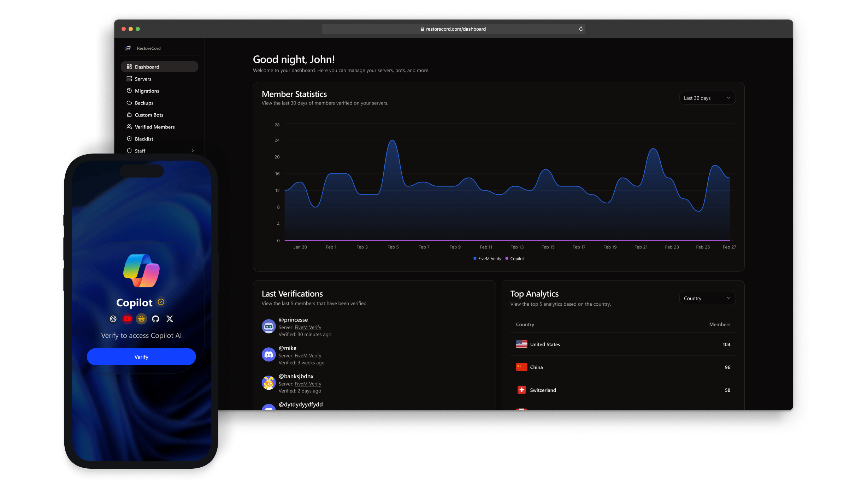
Task: Click the United States member count 104
Action: 726,344
